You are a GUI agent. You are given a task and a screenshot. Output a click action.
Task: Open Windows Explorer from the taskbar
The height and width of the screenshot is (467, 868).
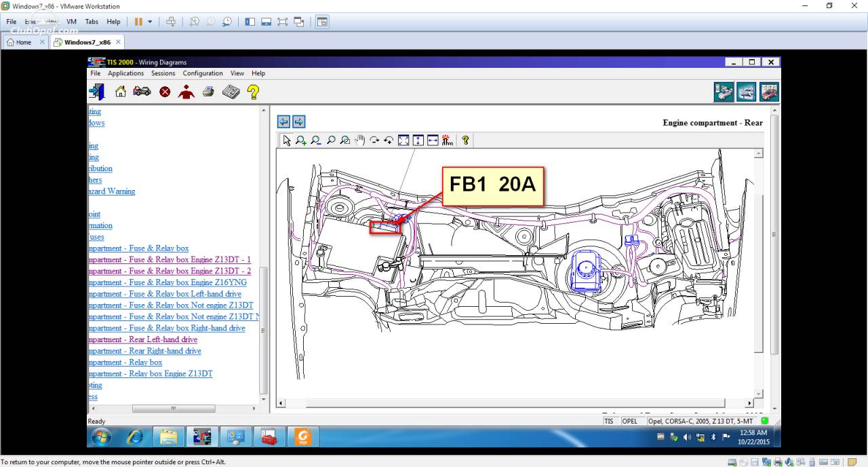pyautogui.click(x=168, y=438)
